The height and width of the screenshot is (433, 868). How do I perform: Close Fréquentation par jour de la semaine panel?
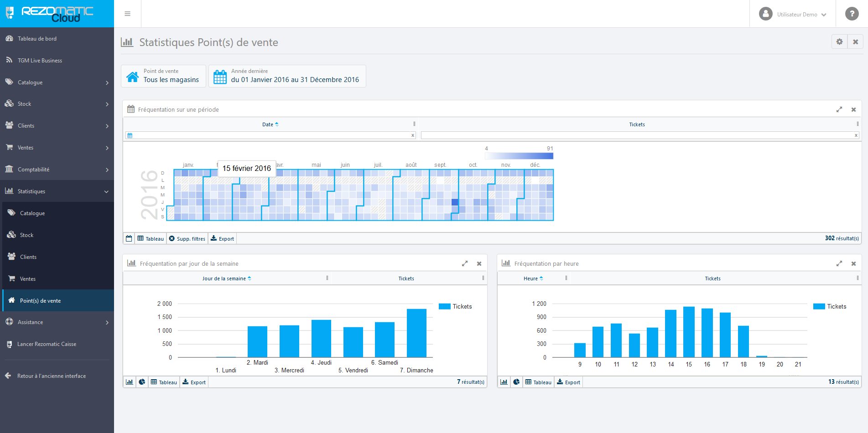point(479,263)
